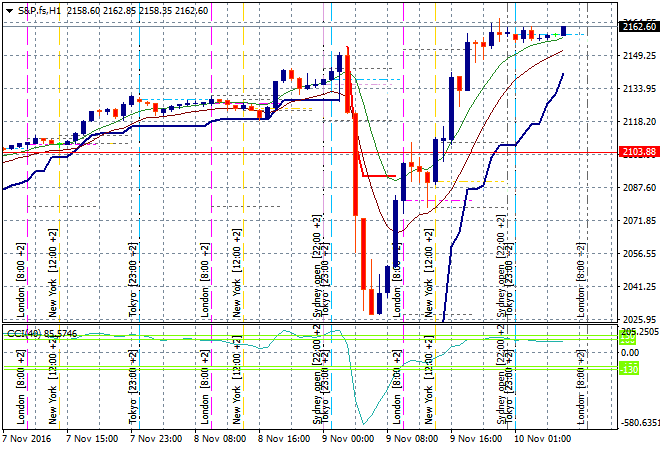Image resolution: width=660 pixels, height=450 pixels.
Task: Click the 2133.95 price axis label
Action: 639,88
